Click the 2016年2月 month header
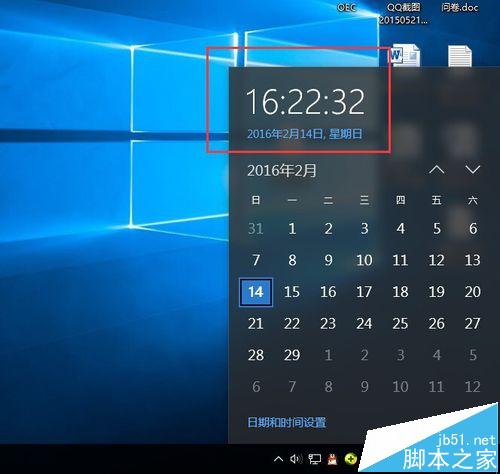This screenshot has width=500, height=474. pyautogui.click(x=282, y=171)
